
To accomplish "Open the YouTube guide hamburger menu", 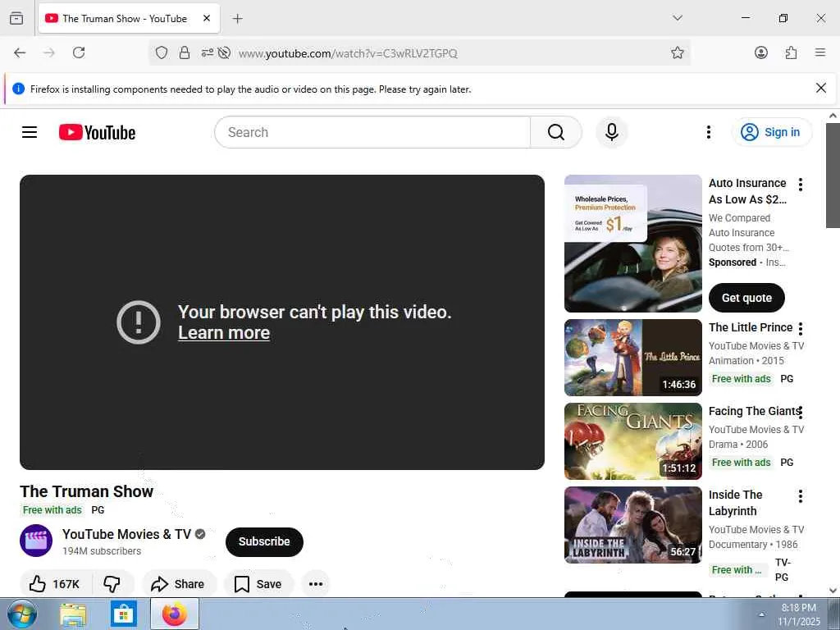I will coord(30,132).
